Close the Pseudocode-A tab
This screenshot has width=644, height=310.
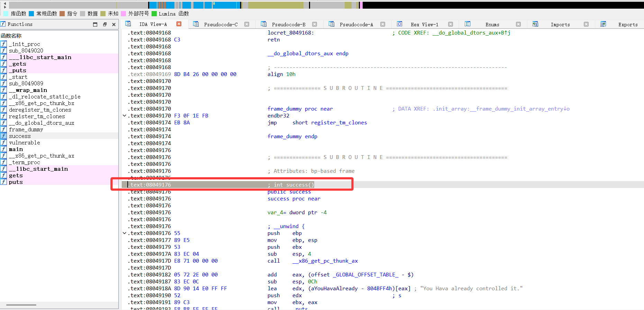[383, 24]
